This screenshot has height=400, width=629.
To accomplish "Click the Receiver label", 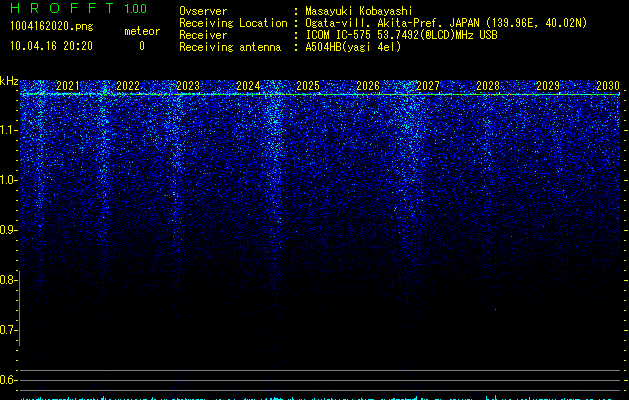I will (203, 35).
